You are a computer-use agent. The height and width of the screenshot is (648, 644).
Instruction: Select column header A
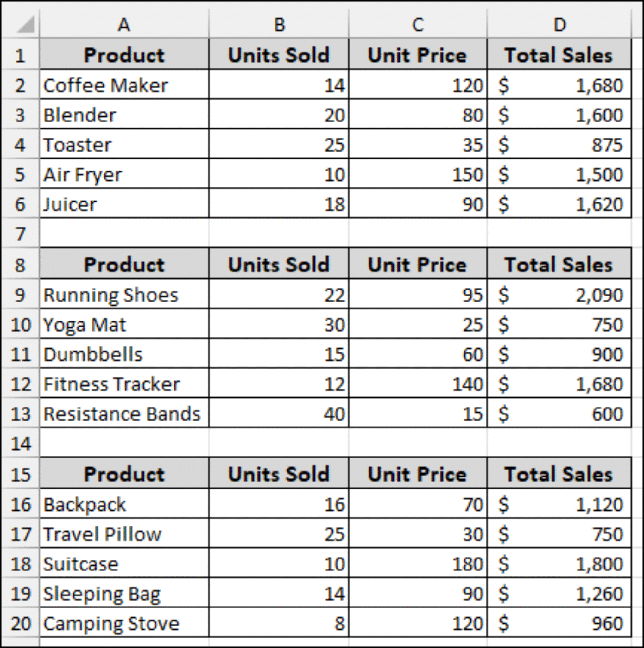(124, 23)
